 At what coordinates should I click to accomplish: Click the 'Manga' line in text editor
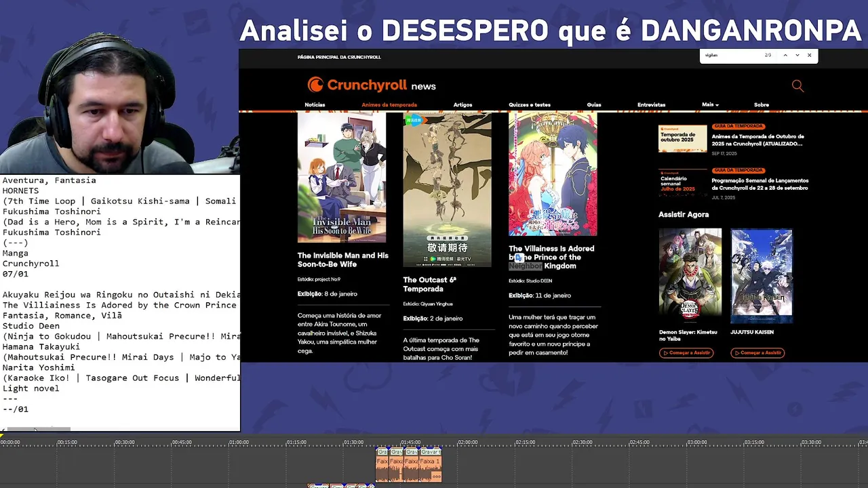tap(15, 253)
